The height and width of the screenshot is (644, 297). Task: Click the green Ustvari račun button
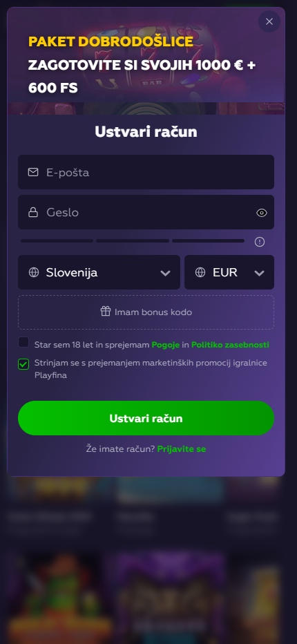[x=146, y=418]
